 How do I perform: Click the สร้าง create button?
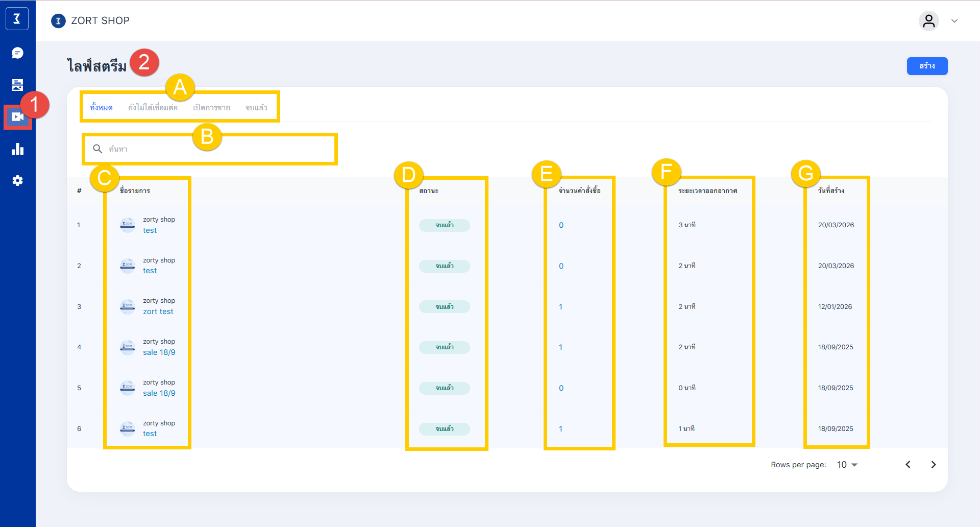pos(926,66)
